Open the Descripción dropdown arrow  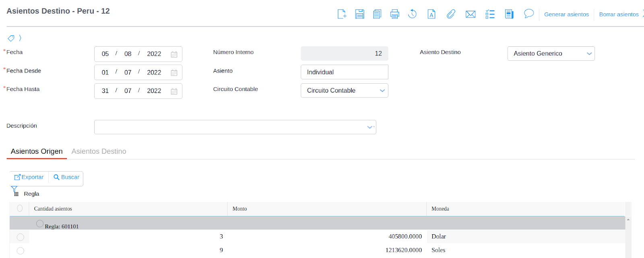click(370, 127)
